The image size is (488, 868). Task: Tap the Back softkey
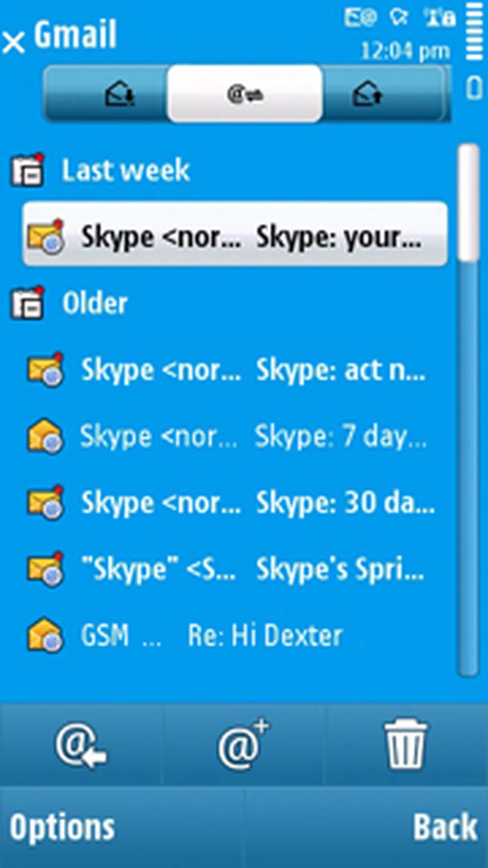pos(445,827)
